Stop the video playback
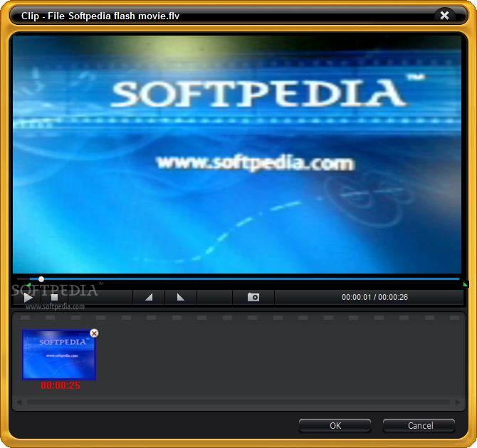 54,297
